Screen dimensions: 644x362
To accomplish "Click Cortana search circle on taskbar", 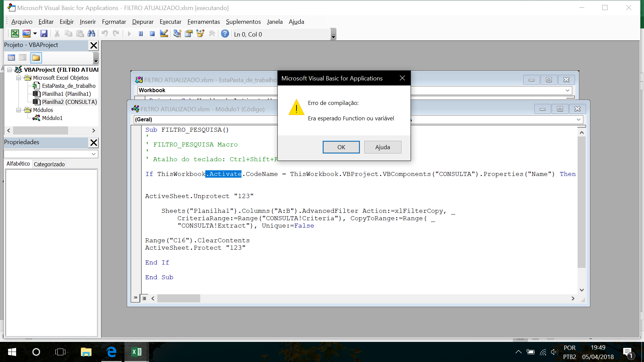I will pyautogui.click(x=36, y=352).
